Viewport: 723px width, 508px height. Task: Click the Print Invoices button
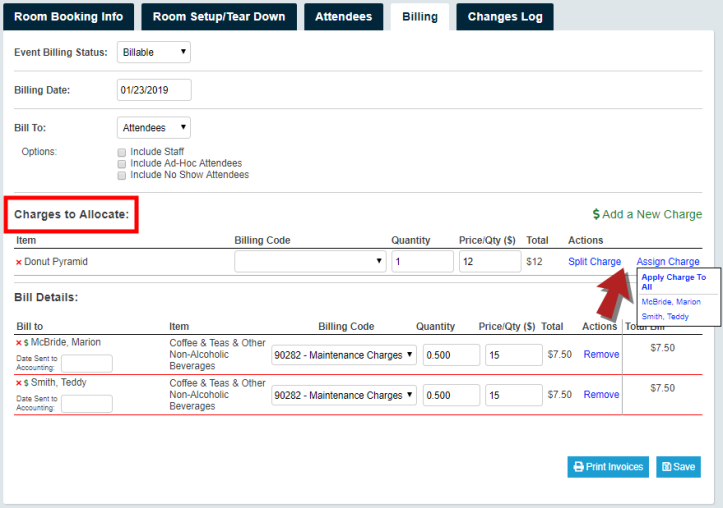coord(608,467)
